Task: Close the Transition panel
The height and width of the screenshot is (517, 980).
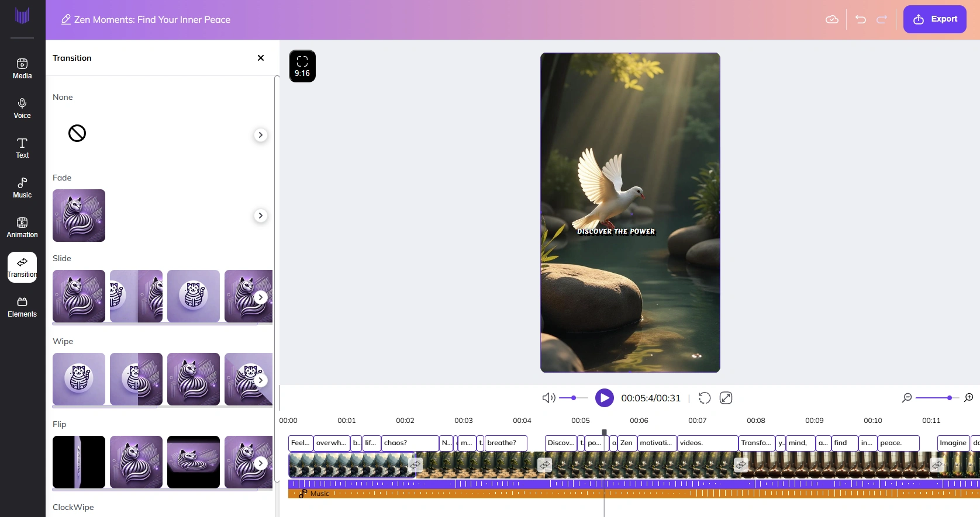Action: pos(261,58)
